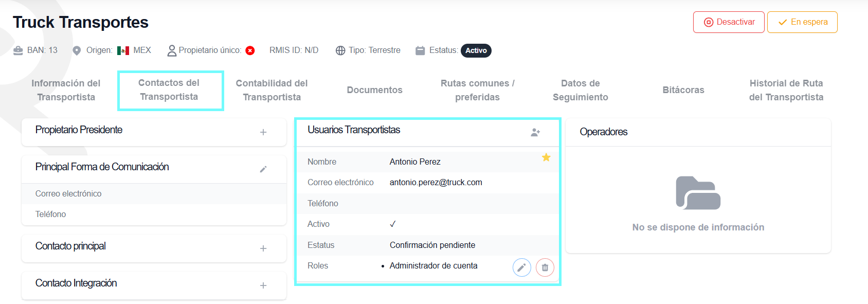Click the Activo status badge
Viewport: 868px width, 304px height.
click(x=476, y=50)
